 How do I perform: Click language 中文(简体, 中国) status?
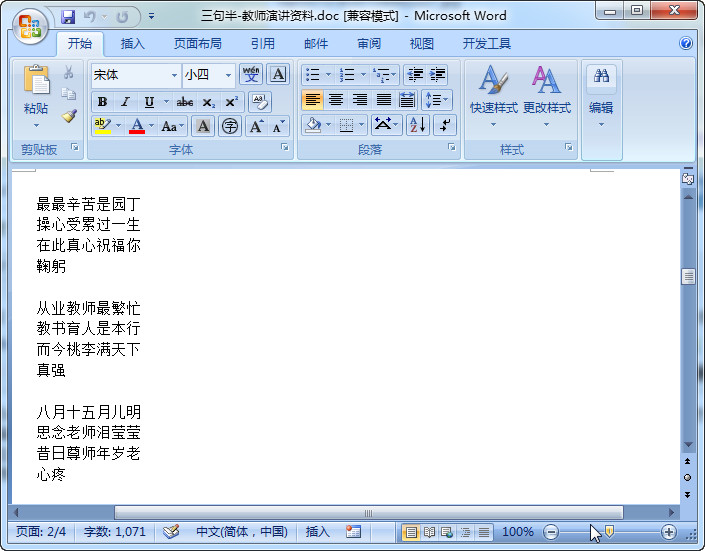pos(242,532)
